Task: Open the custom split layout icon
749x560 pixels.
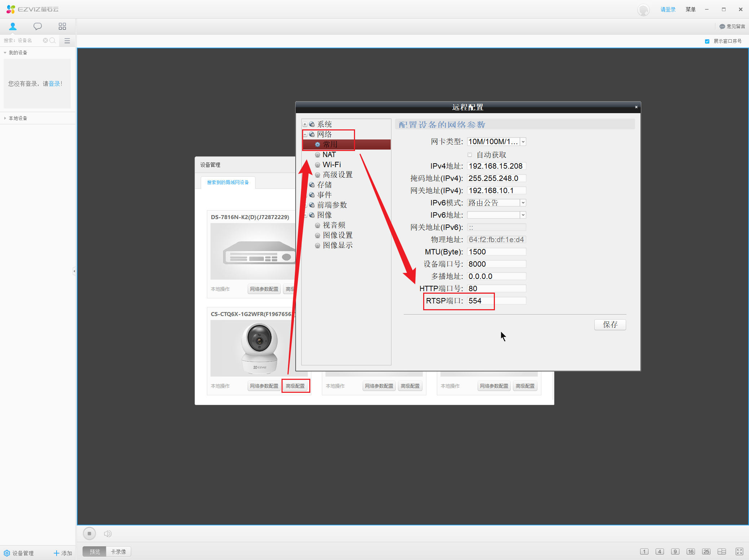Action: click(722, 552)
